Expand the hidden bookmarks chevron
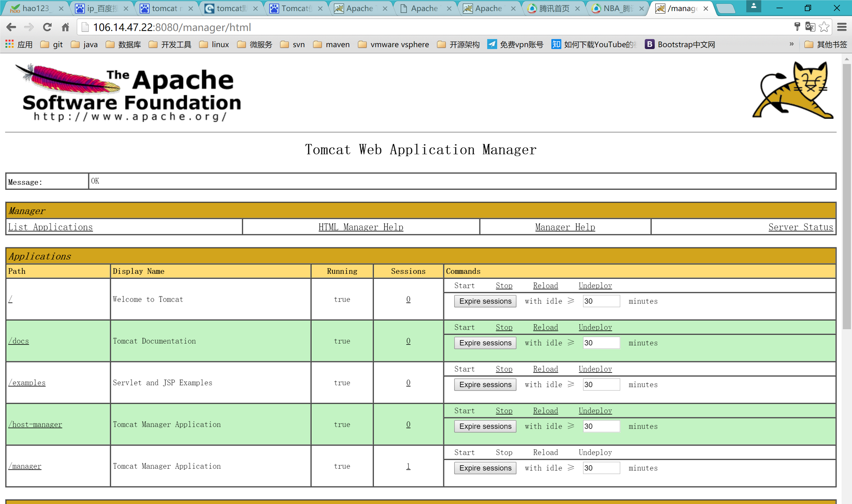The width and height of the screenshot is (852, 504). (x=791, y=44)
